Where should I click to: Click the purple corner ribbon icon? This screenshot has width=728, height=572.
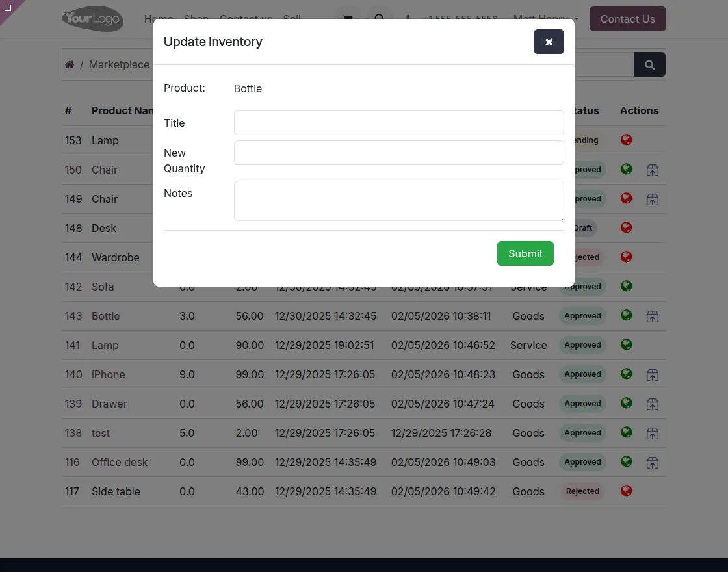click(x=8, y=8)
